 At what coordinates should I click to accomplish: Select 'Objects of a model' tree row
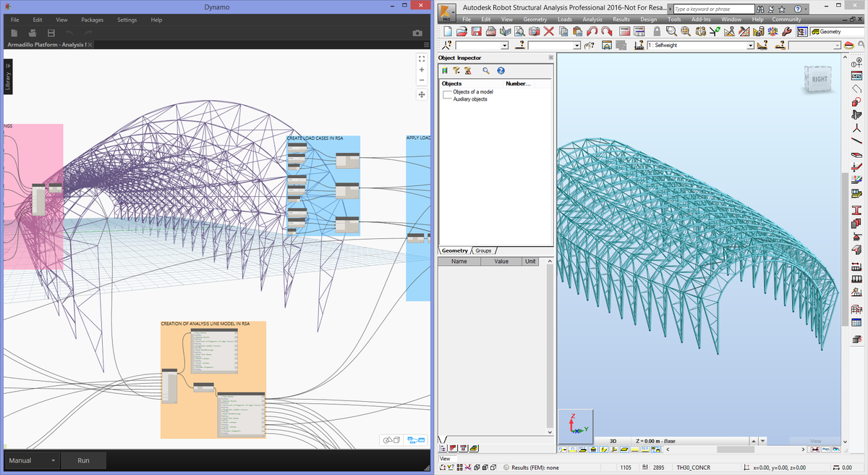point(473,92)
